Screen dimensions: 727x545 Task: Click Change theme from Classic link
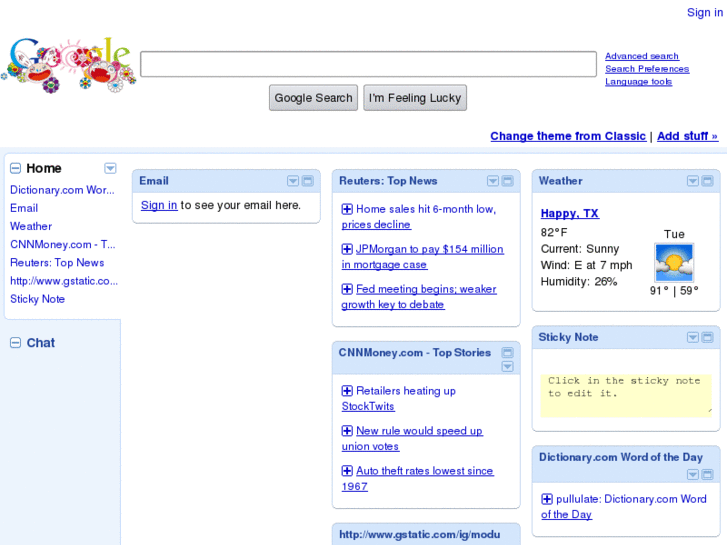click(568, 136)
